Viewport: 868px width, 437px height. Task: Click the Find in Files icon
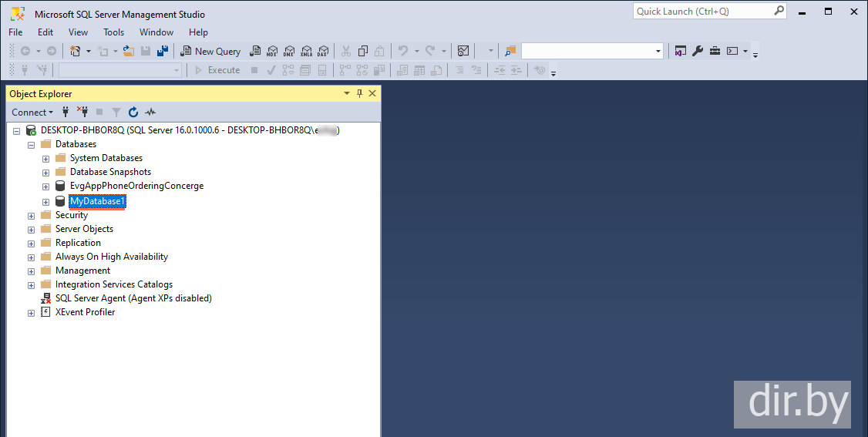(510, 51)
